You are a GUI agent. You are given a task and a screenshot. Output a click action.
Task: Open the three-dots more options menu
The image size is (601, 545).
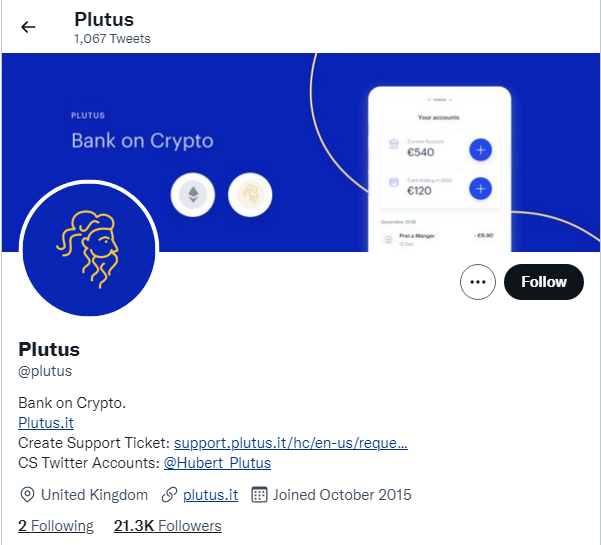point(478,282)
